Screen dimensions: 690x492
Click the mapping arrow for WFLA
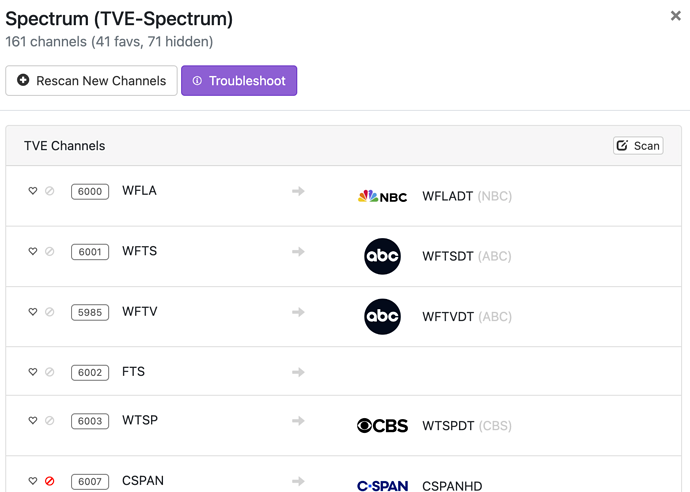pyautogui.click(x=298, y=191)
